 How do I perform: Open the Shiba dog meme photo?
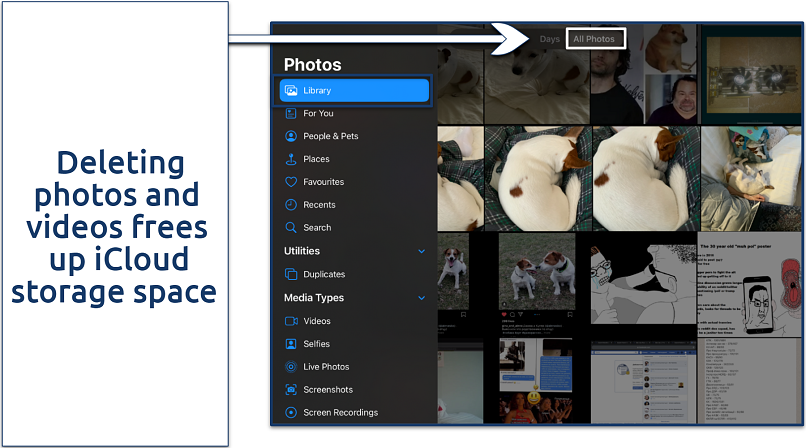point(670,49)
